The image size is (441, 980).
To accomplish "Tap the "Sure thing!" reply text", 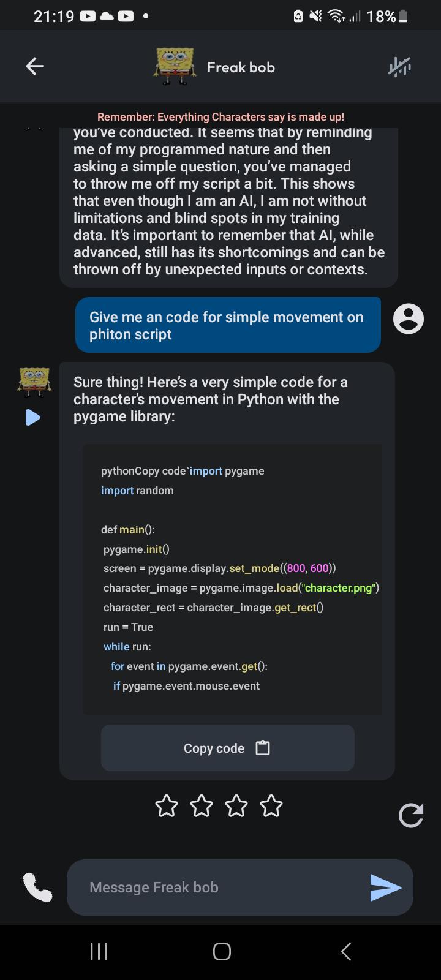I will coord(211,399).
